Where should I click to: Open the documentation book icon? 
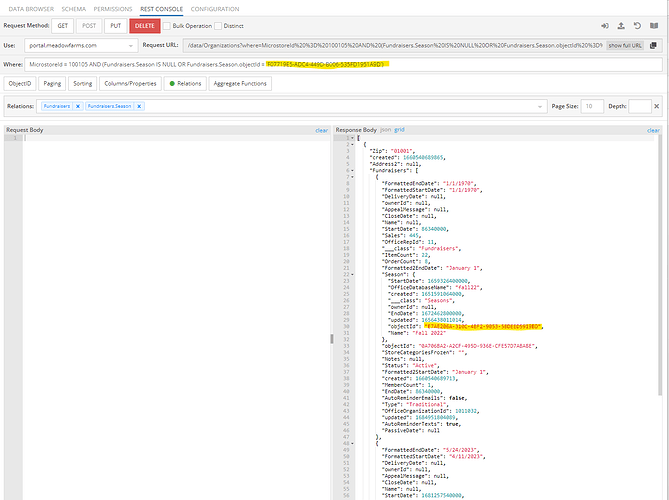(x=654, y=26)
